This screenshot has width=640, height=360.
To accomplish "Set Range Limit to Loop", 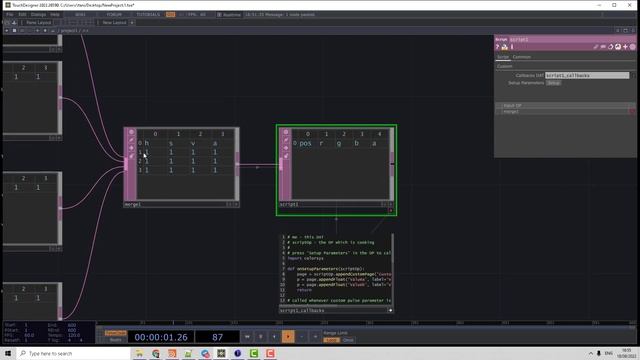I will click(x=331, y=340).
